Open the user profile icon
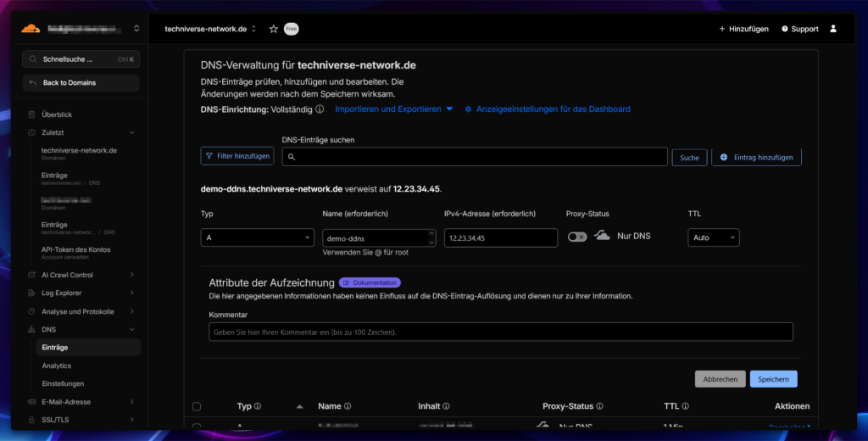This screenshot has width=868, height=441. 833,29
